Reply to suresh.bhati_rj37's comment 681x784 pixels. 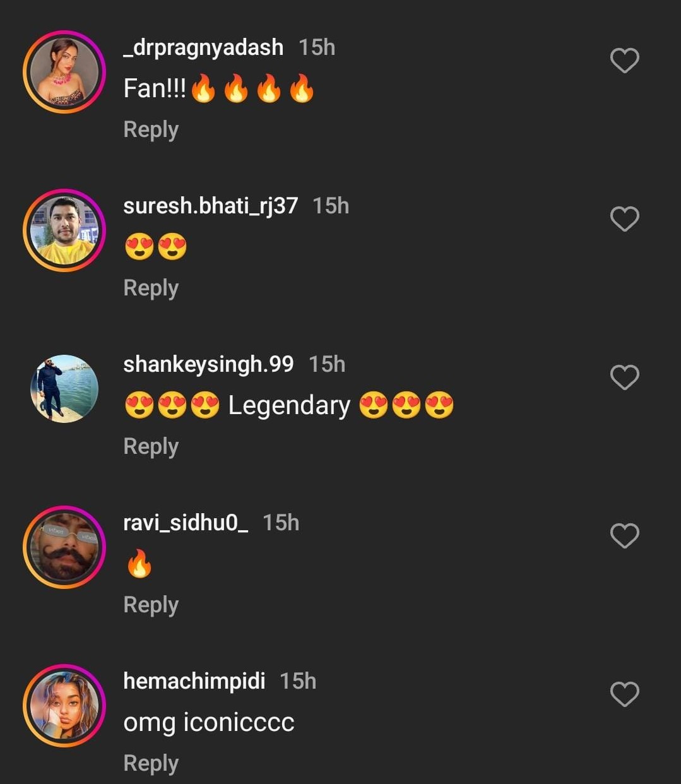tap(151, 288)
